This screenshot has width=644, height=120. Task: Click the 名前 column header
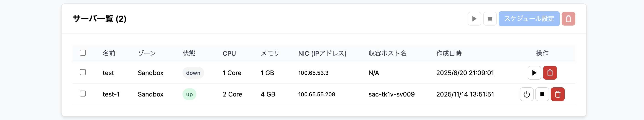click(x=109, y=53)
